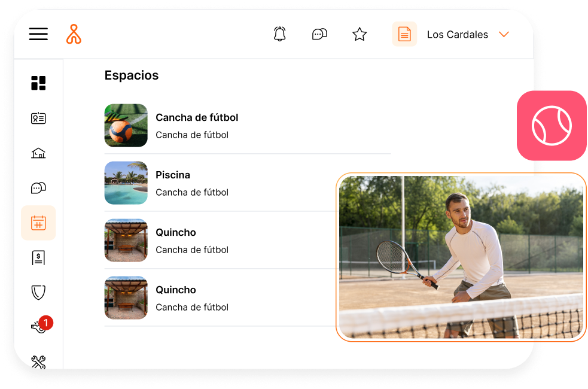Open the house properties sidebar icon
Screen dimensions: 588x389
tap(38, 153)
